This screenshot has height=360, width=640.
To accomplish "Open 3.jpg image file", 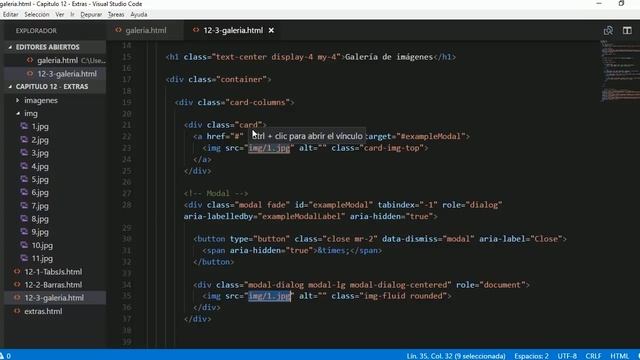I will click(x=40, y=153).
